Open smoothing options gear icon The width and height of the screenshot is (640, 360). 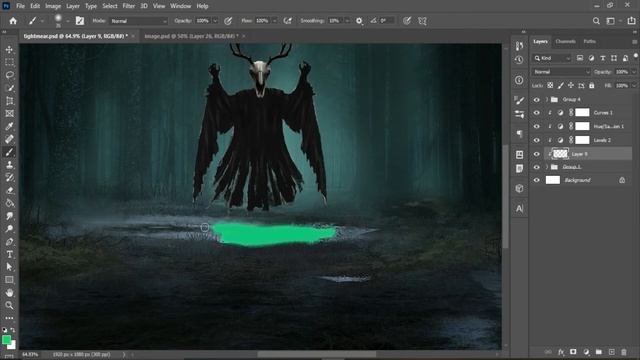[359, 21]
